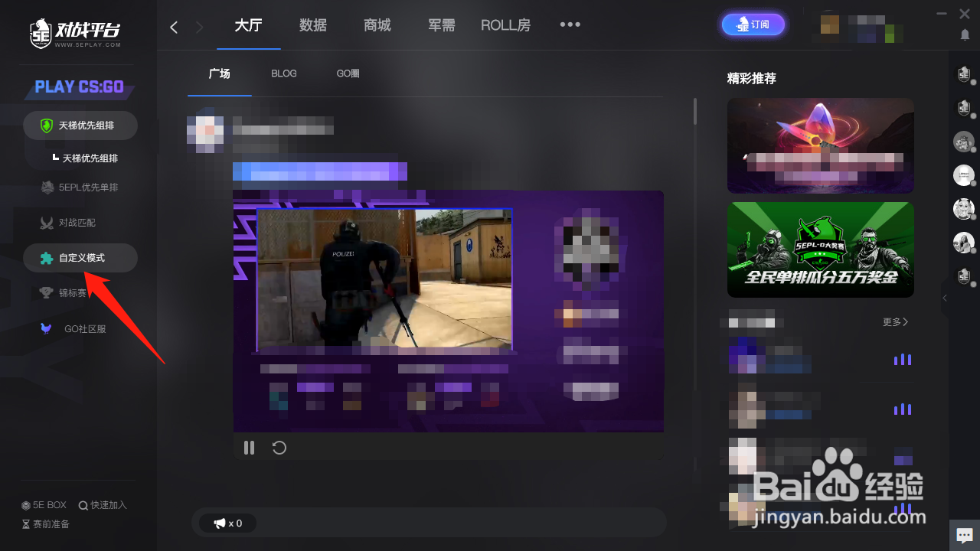Image resolution: width=980 pixels, height=551 pixels.
Task: Open 自定义模式 custom mode
Action: 80,258
